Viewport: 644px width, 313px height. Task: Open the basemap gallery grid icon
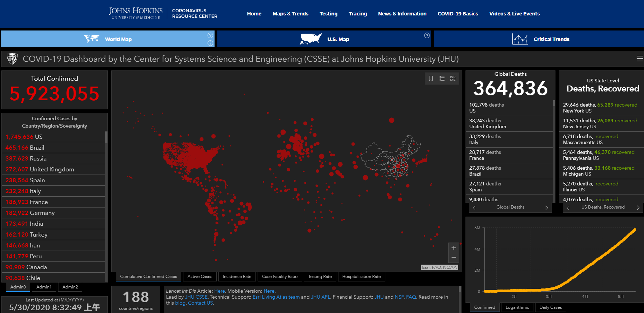[x=453, y=79]
